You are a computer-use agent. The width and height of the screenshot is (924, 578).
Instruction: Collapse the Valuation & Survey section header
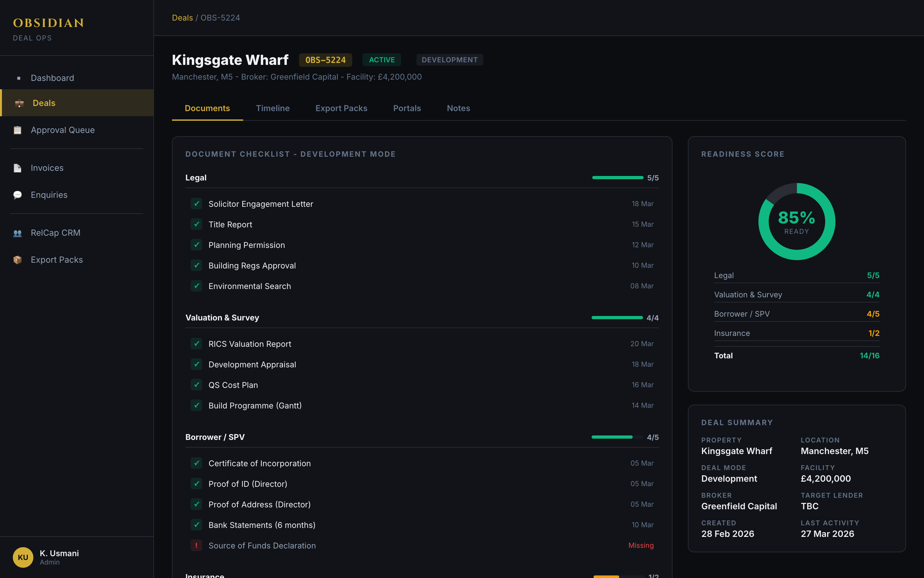pos(422,318)
